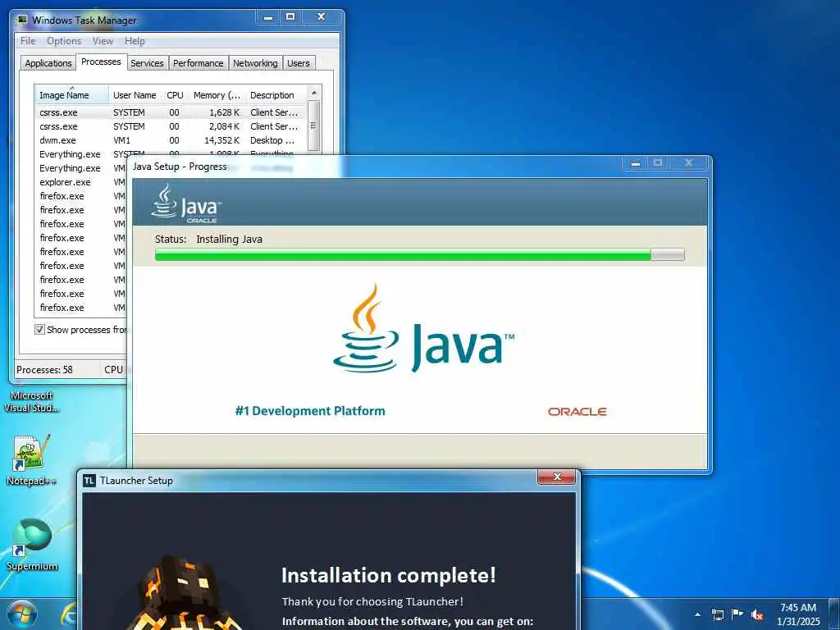Image resolution: width=840 pixels, height=630 pixels.
Task: Open the Action Center flag icon
Action: point(737,614)
